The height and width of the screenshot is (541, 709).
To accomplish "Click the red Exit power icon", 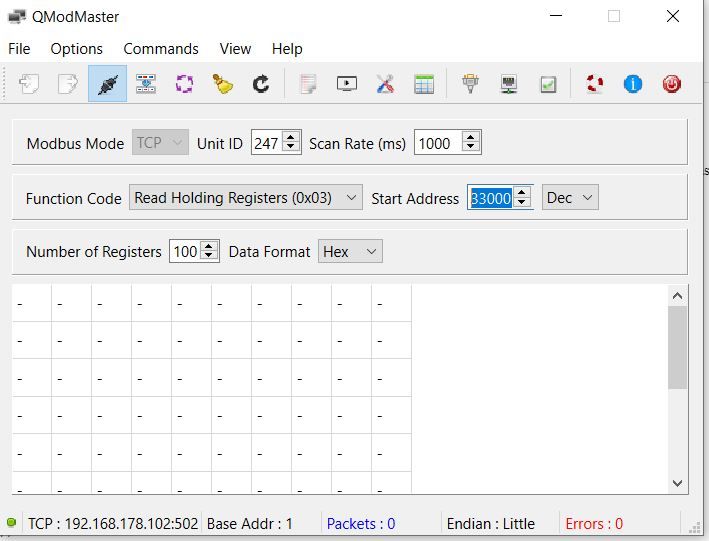I will (672, 84).
